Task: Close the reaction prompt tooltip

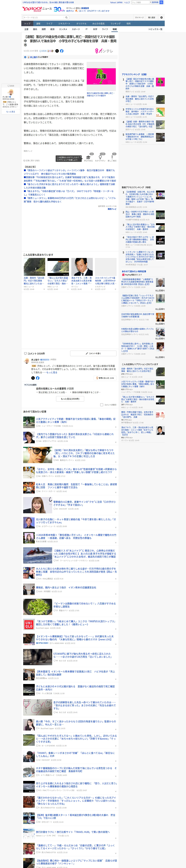Action: pos(81,157)
